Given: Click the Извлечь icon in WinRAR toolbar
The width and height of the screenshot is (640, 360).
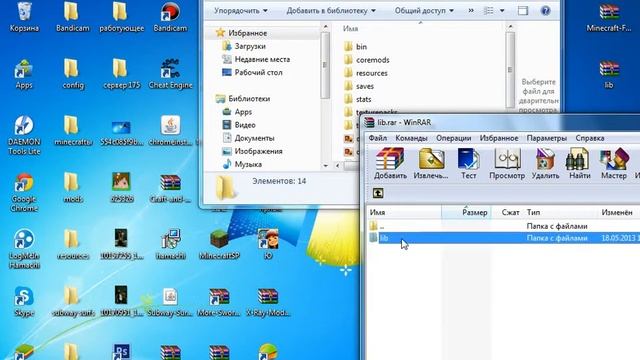Looking at the screenshot, I should click(x=431, y=164).
